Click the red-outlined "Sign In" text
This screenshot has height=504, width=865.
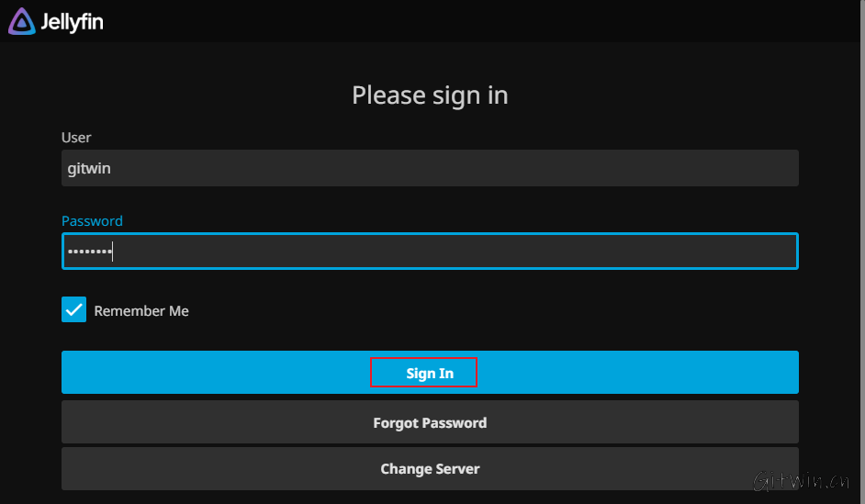[x=430, y=374]
